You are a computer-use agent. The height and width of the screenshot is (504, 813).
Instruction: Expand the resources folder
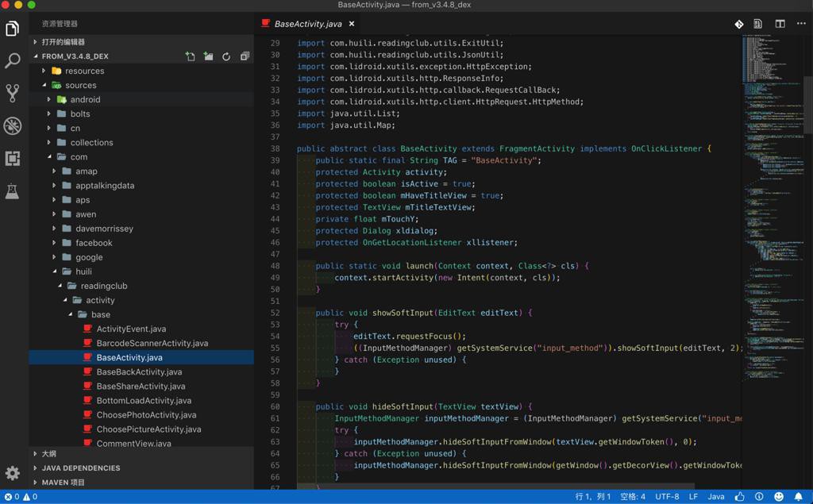click(141, 71)
